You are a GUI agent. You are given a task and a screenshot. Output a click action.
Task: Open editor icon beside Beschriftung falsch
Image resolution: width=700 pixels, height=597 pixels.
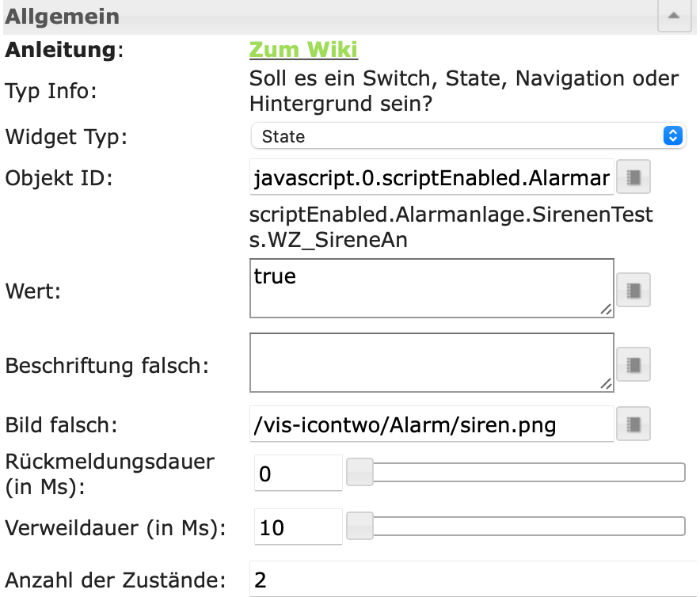[633, 363]
